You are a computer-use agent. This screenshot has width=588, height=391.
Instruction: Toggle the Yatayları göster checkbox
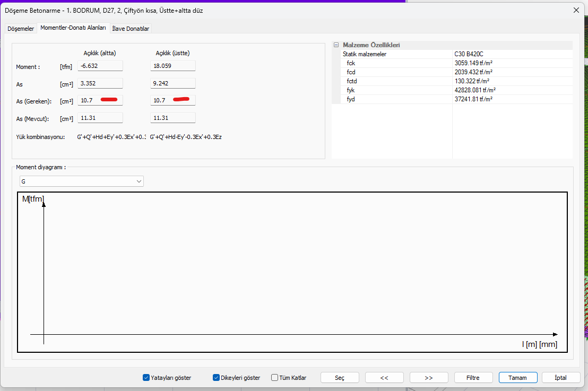[x=146, y=378]
